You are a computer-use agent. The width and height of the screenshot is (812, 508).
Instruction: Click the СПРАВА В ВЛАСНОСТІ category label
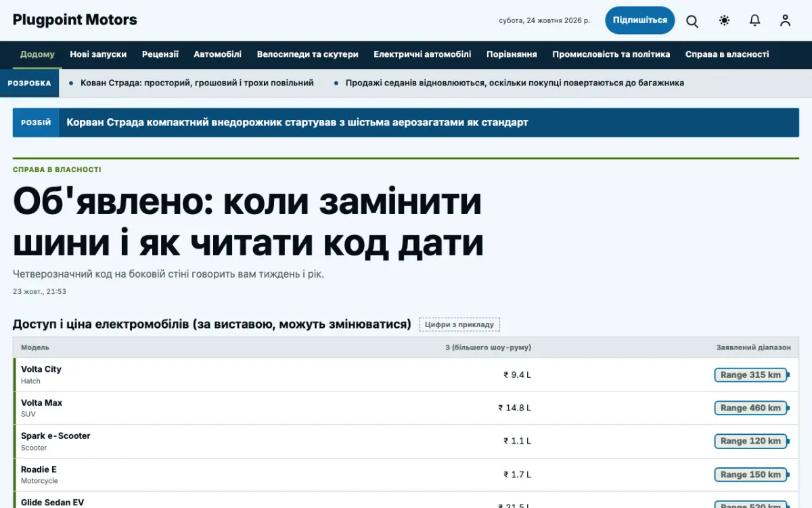[57, 169]
